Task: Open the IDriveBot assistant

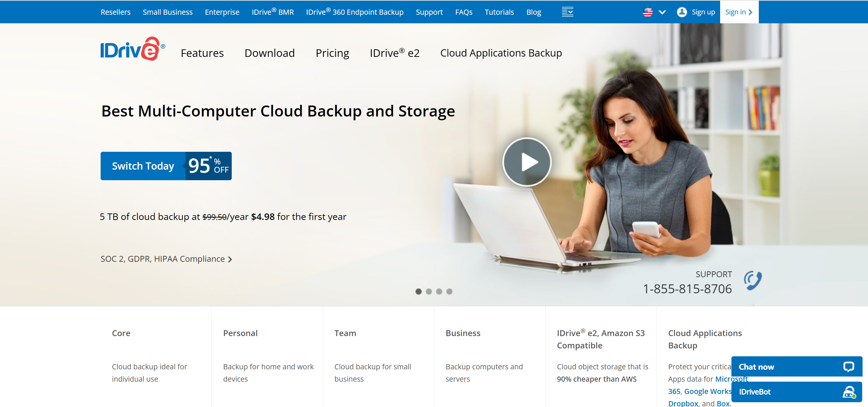Action: (x=797, y=392)
